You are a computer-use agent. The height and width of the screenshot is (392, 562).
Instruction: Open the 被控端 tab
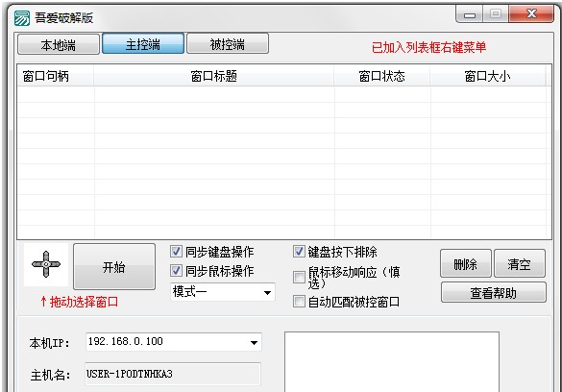point(228,43)
